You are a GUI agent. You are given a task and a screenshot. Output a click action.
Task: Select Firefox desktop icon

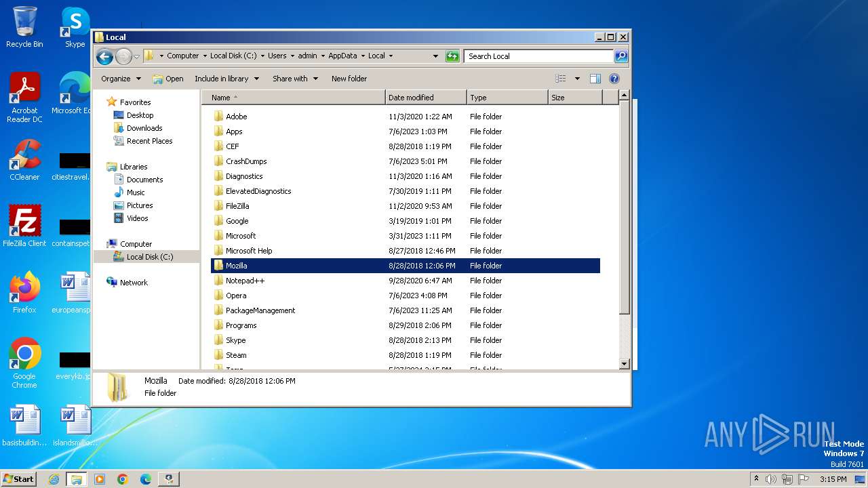[x=24, y=293]
